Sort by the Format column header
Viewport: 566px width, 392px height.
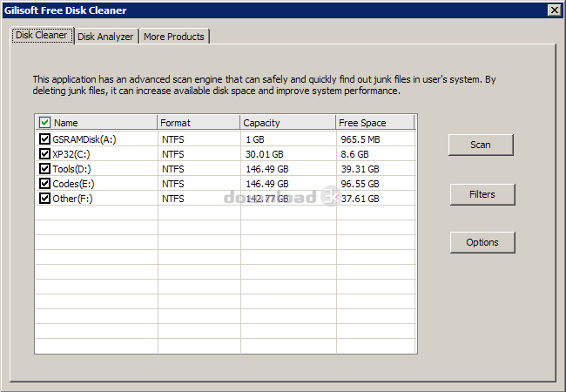pos(199,122)
